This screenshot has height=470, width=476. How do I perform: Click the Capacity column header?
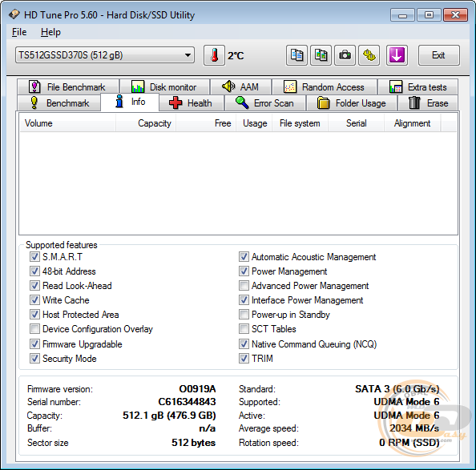coord(145,123)
